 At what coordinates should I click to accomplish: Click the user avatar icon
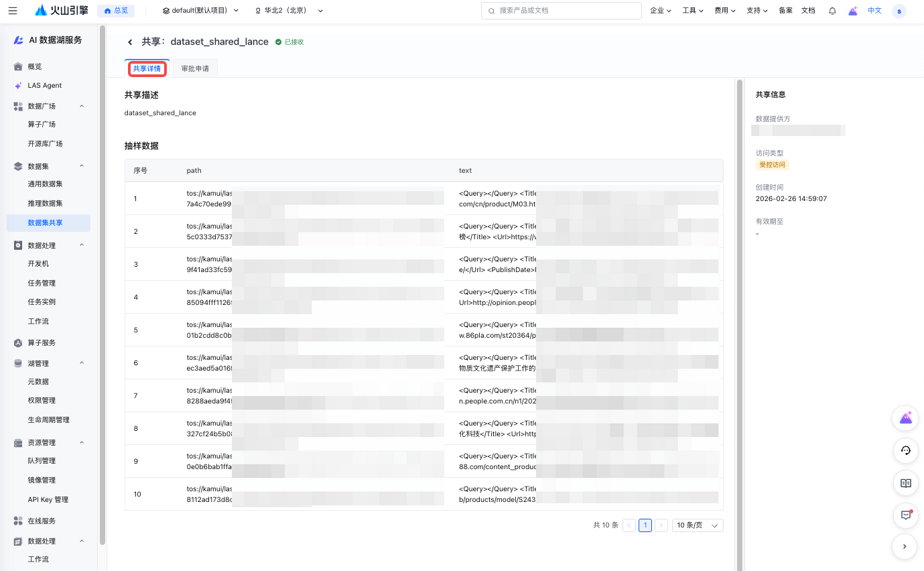click(899, 11)
